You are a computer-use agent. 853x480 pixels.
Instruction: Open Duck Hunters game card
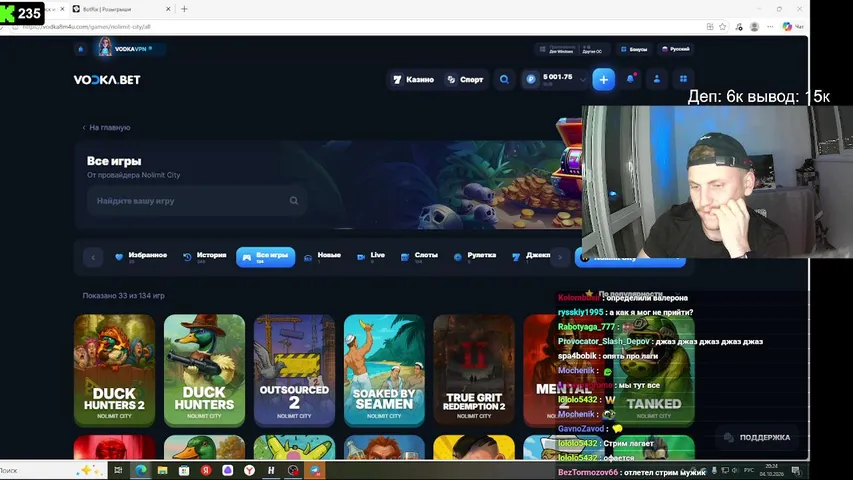point(204,370)
